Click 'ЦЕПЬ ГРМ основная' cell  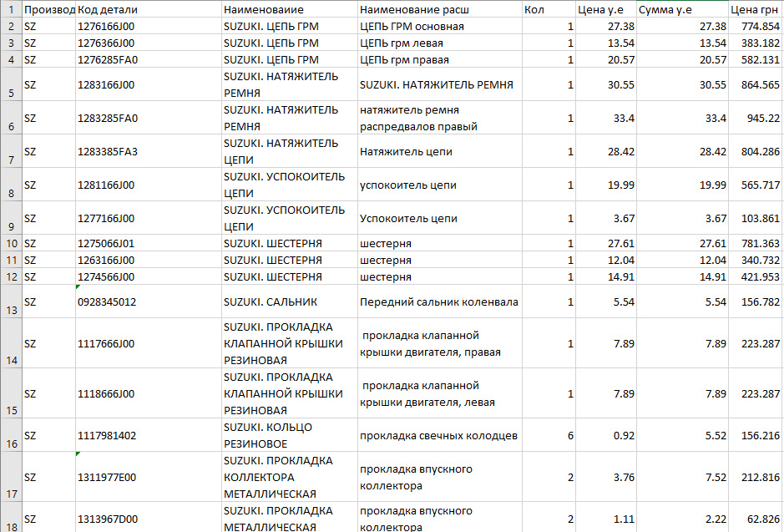[x=440, y=26]
